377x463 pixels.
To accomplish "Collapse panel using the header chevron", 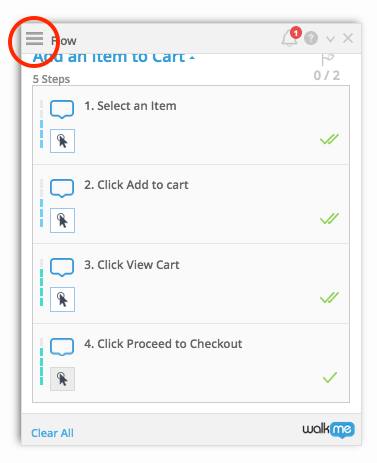I will tap(330, 39).
